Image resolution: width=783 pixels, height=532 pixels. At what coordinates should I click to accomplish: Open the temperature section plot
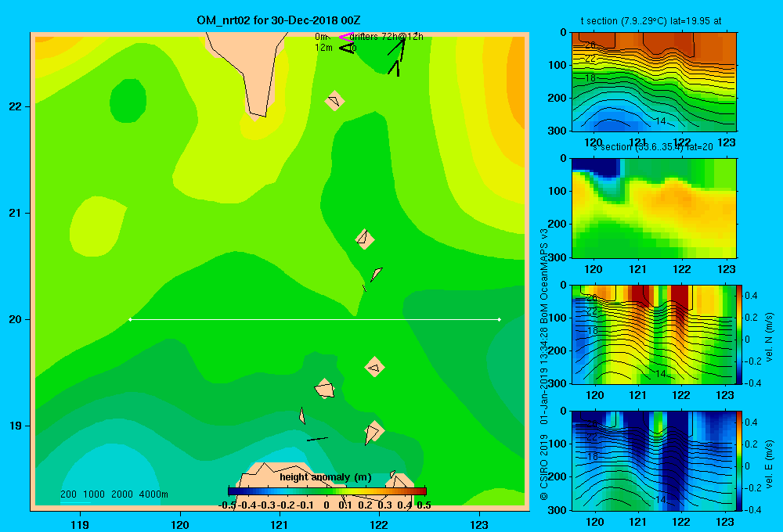tap(654, 82)
